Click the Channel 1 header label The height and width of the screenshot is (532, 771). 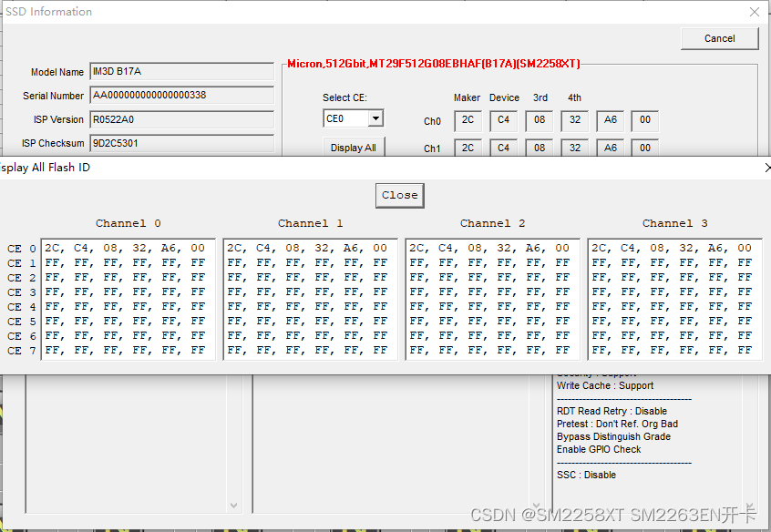[x=310, y=224]
